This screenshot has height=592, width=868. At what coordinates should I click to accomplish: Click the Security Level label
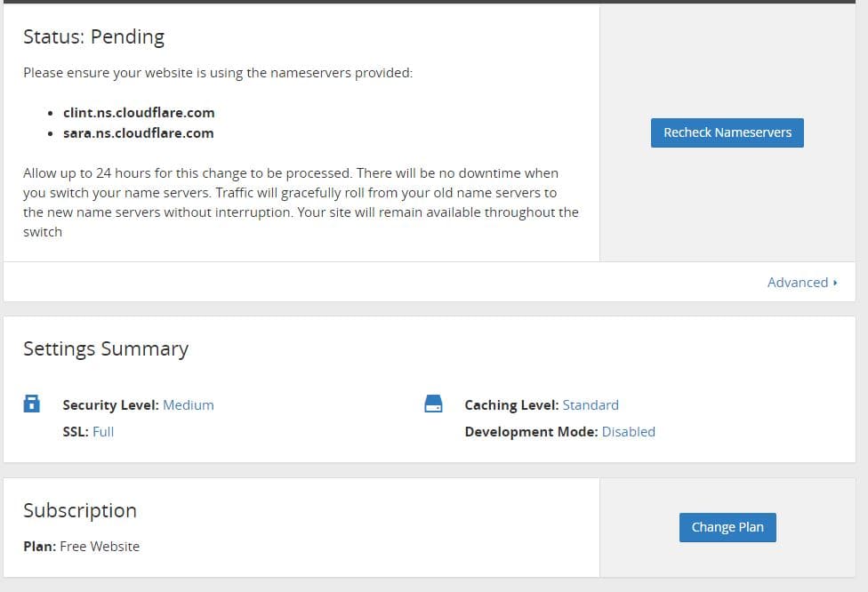pyautogui.click(x=110, y=405)
